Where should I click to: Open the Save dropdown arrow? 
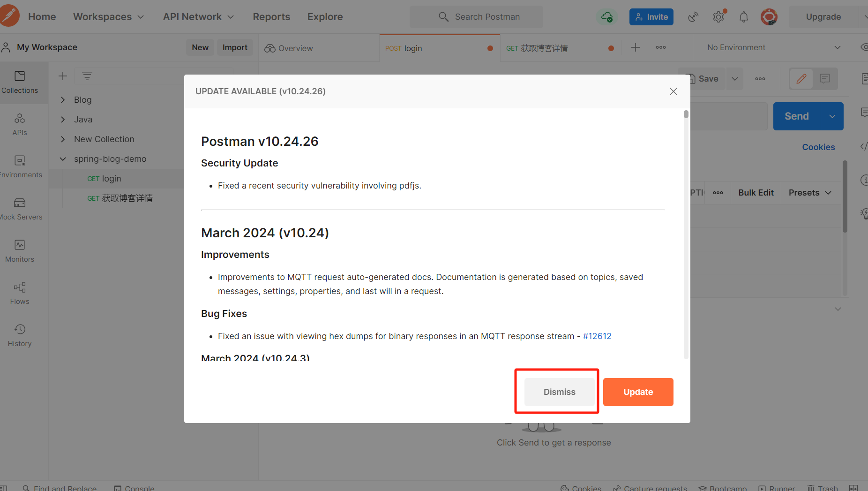point(735,79)
